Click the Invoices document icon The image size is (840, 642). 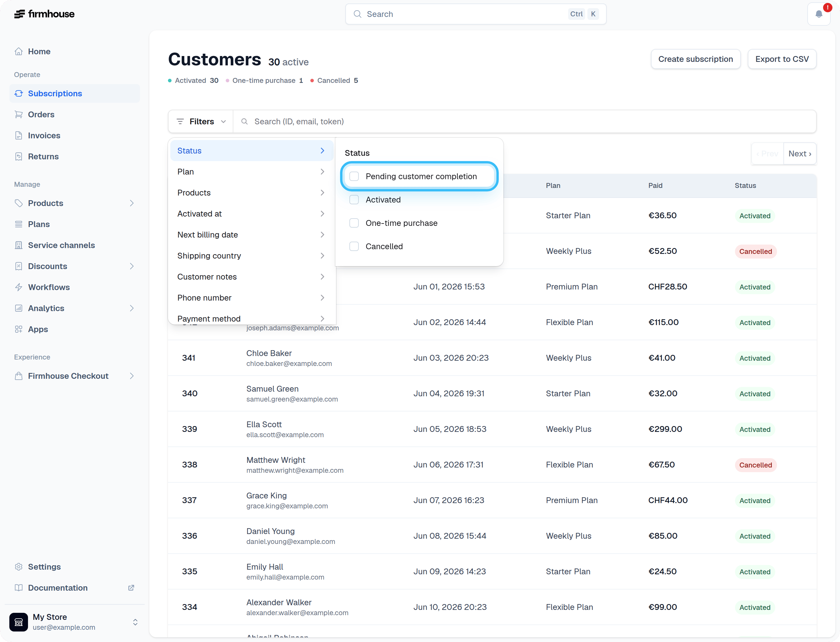coord(18,135)
